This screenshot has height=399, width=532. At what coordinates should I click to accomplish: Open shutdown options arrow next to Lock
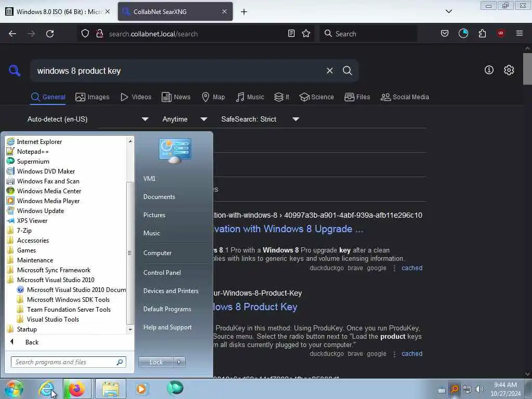point(179,362)
